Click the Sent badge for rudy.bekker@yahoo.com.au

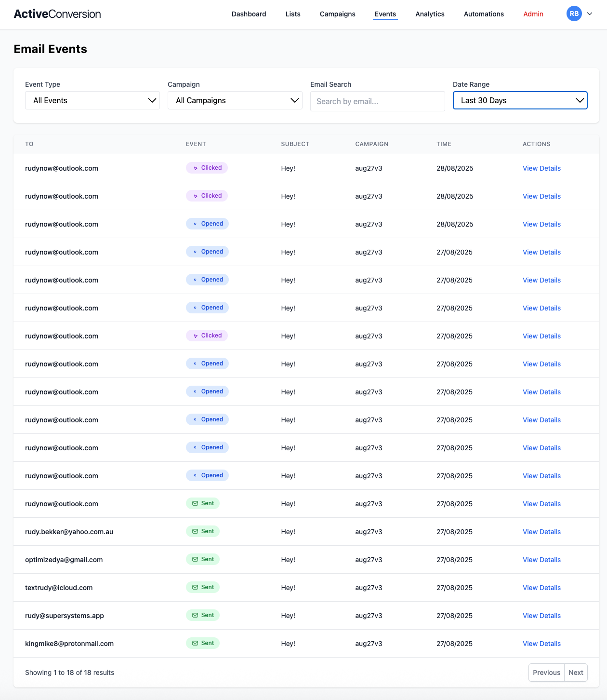point(203,531)
